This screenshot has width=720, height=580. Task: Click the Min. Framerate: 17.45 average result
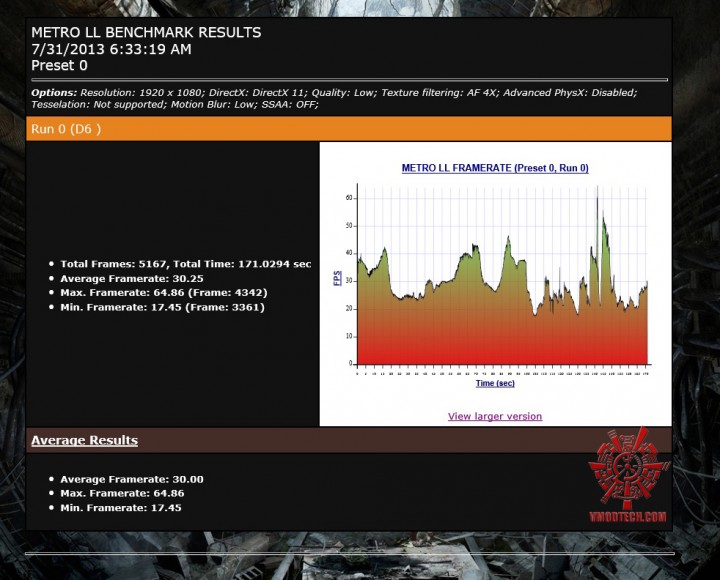click(121, 508)
